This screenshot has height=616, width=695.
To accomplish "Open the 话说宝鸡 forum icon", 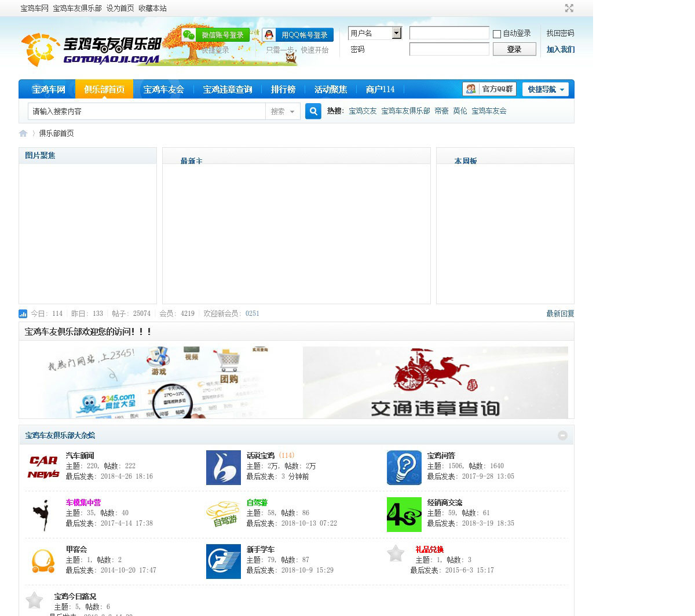I will (x=223, y=467).
